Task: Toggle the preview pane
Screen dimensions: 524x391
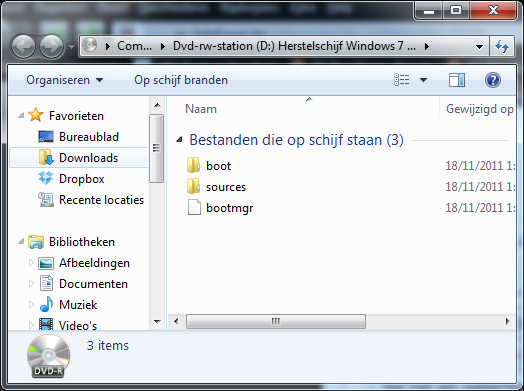Action: [457, 80]
